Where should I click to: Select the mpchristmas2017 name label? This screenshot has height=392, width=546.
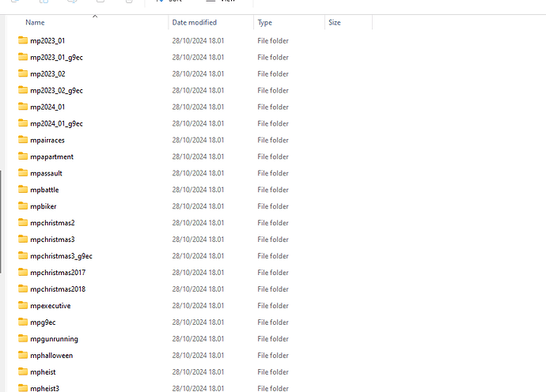pos(58,273)
